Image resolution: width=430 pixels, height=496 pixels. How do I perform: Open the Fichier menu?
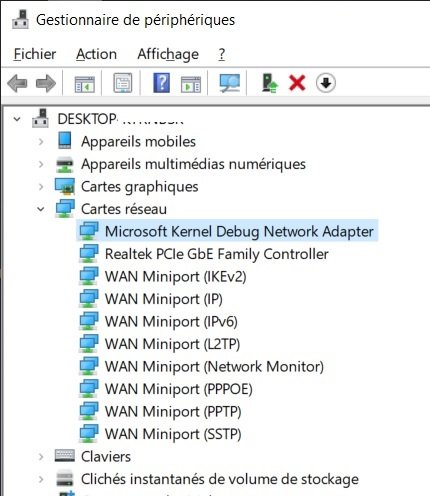click(35, 54)
